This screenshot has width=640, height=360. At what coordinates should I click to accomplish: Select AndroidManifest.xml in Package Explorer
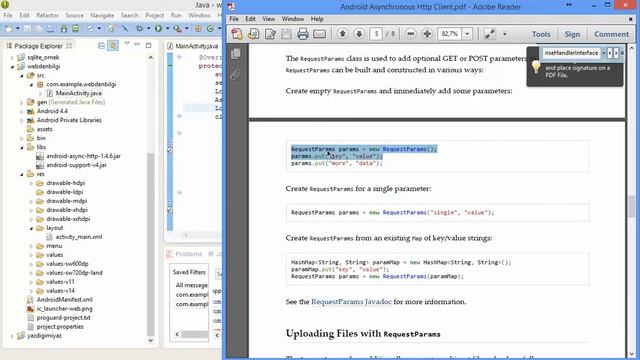[64, 300]
